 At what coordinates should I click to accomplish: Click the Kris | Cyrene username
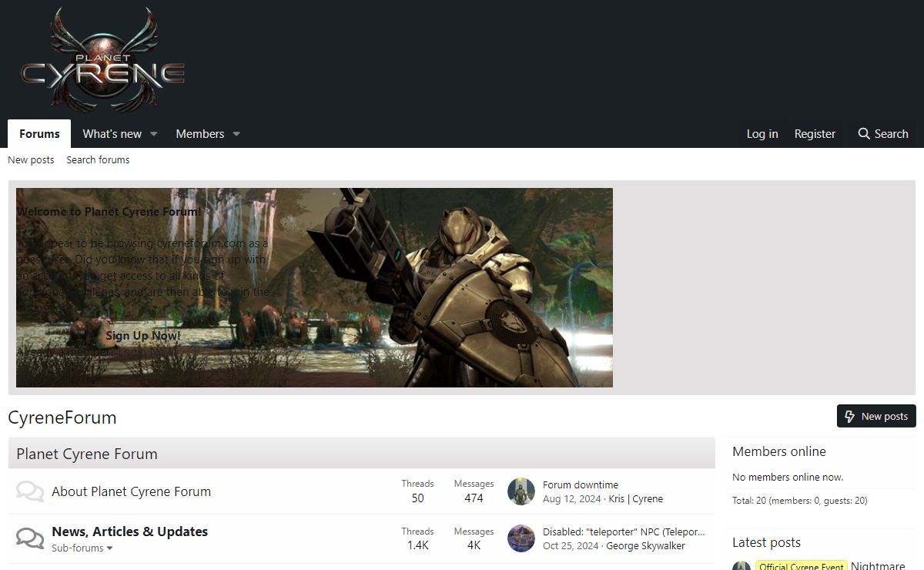click(x=636, y=499)
